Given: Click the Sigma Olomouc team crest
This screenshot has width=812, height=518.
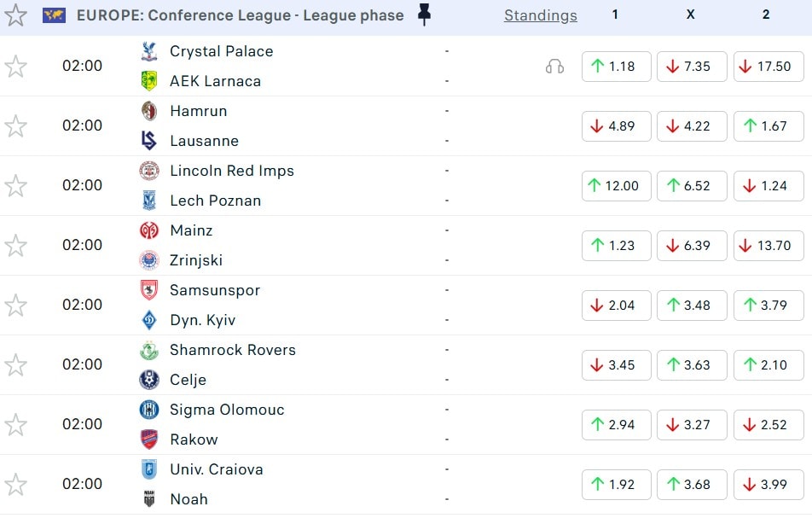Looking at the screenshot, I should click(149, 410).
